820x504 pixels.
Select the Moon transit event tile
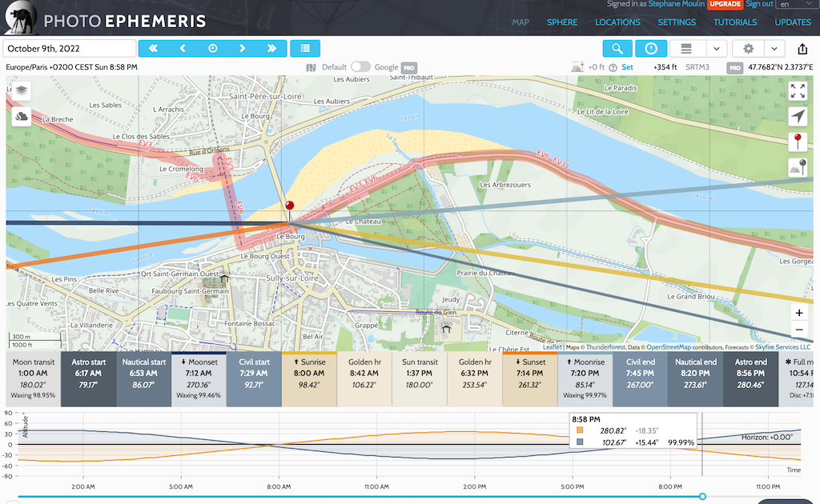[x=33, y=379]
